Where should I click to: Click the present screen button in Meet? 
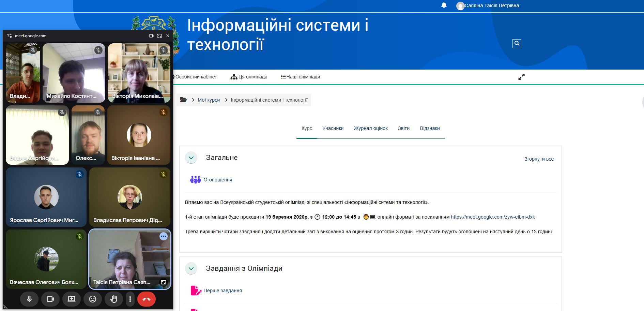tap(72, 299)
